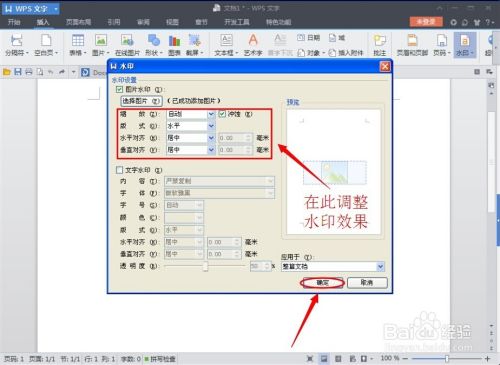Insert a 文本框 text box

[226, 44]
